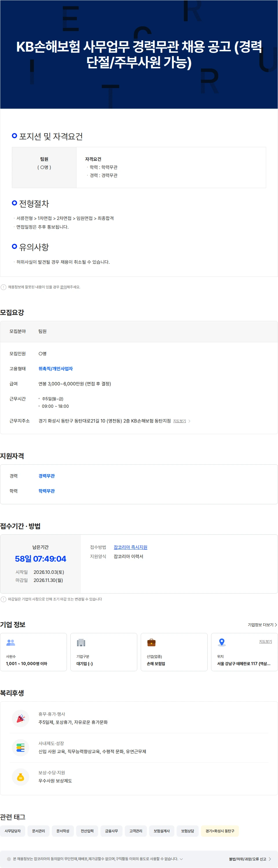The height and width of the screenshot is (868, 278).
Task: Select the 문서작성 tag
Action: coord(63,831)
